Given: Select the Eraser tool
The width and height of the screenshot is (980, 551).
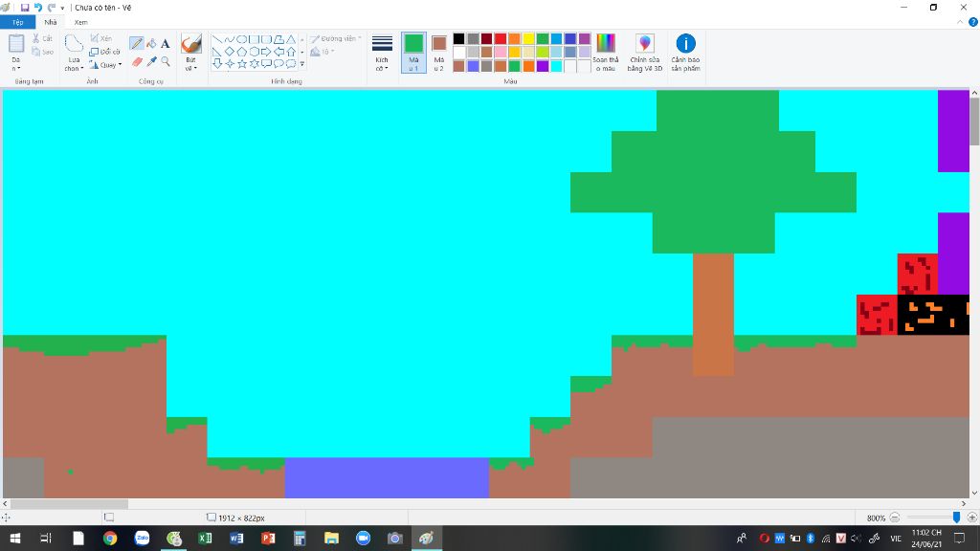Looking at the screenshot, I should click(137, 61).
